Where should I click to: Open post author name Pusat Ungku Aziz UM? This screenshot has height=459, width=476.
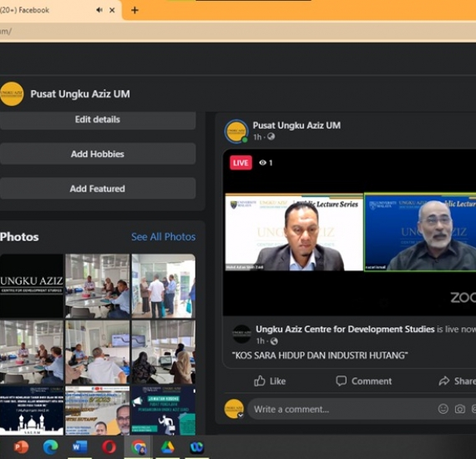[x=296, y=125]
